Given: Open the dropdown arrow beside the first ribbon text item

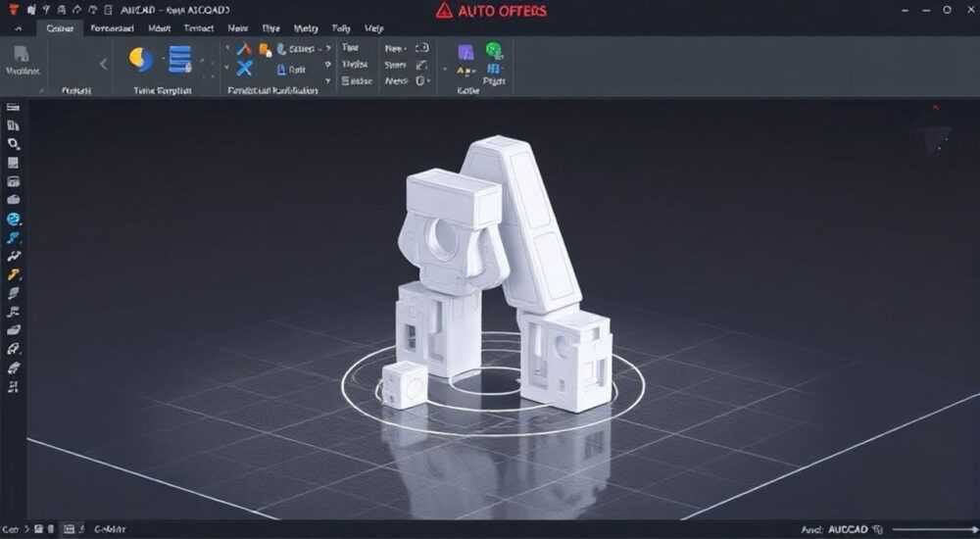Looking at the screenshot, I should click(x=320, y=49).
